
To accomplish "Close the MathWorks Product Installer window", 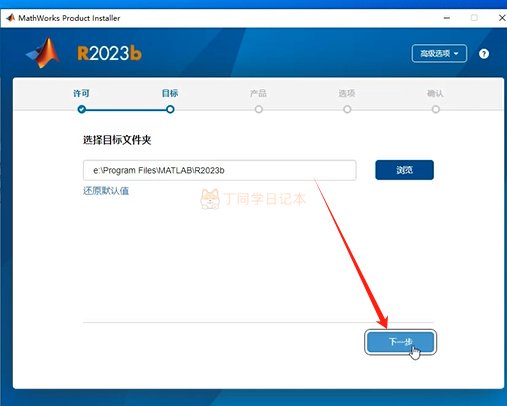I will [x=502, y=18].
